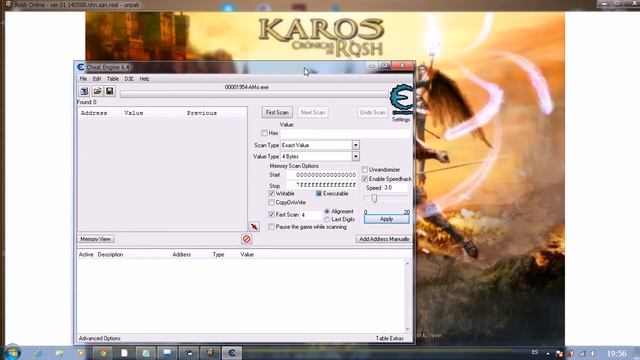Enable the Unrandomizer checkbox

click(364, 169)
